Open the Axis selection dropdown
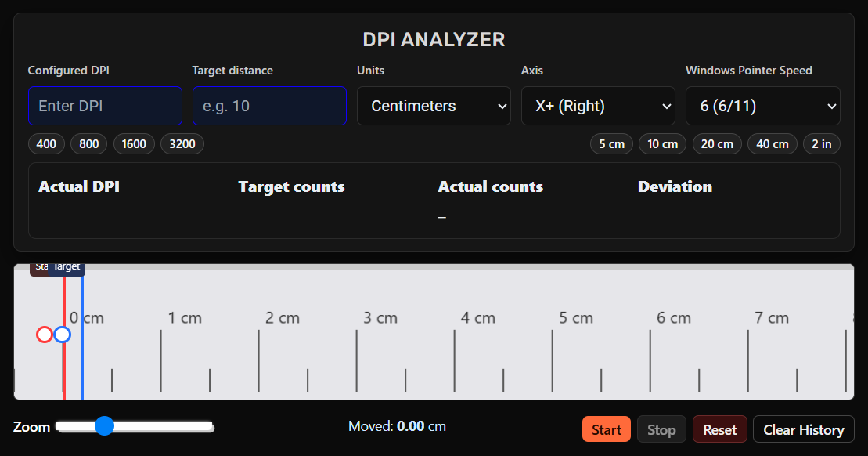The image size is (868, 456). tap(598, 105)
